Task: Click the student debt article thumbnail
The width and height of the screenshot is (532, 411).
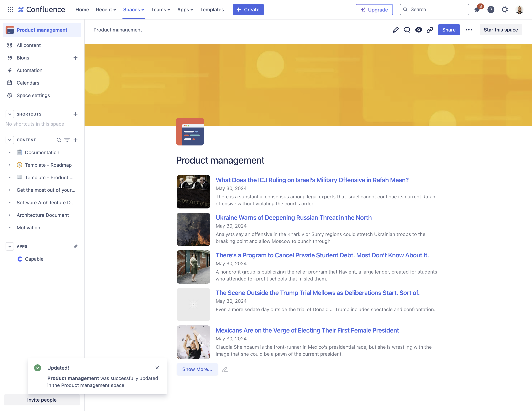Action: (193, 267)
